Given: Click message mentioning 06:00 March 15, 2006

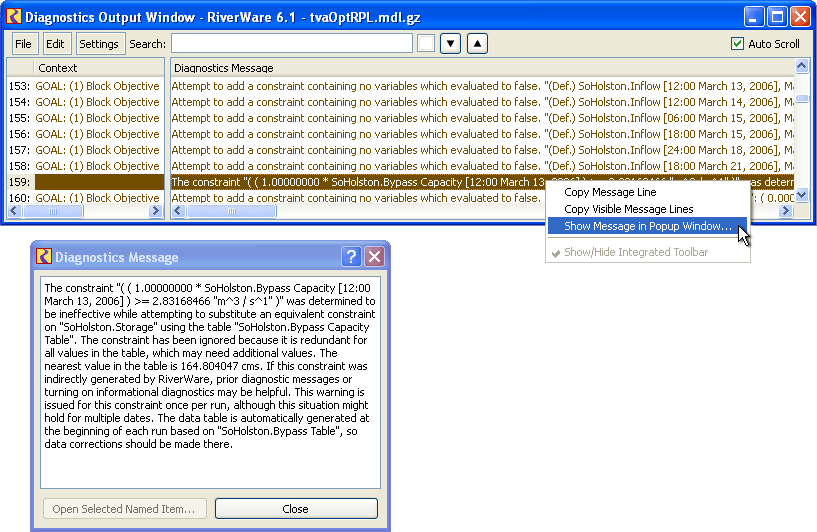Looking at the screenshot, I should click(482, 118).
